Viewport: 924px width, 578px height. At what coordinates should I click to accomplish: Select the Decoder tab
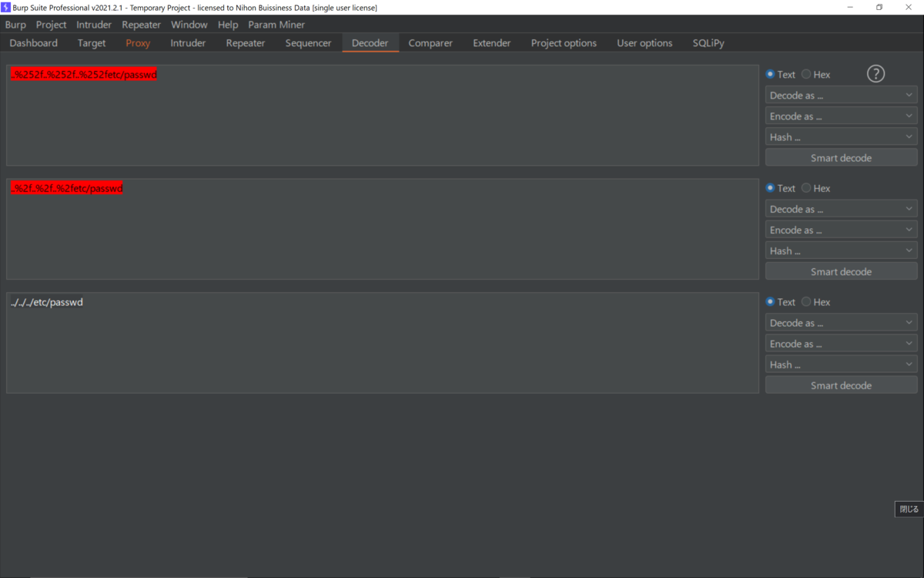(370, 43)
